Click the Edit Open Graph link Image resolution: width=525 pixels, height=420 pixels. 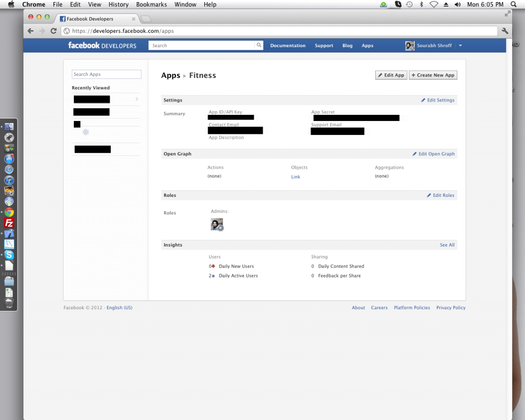pos(434,154)
